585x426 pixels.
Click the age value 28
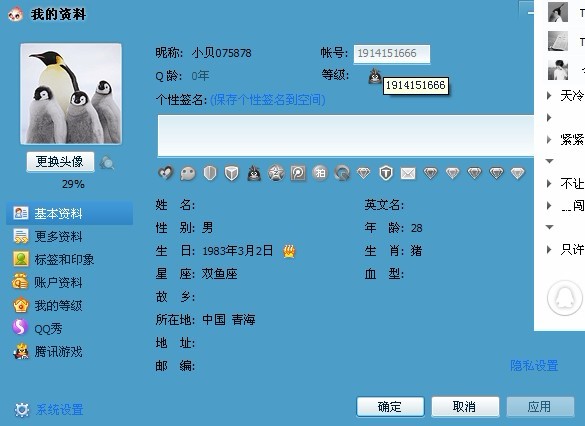pos(417,228)
